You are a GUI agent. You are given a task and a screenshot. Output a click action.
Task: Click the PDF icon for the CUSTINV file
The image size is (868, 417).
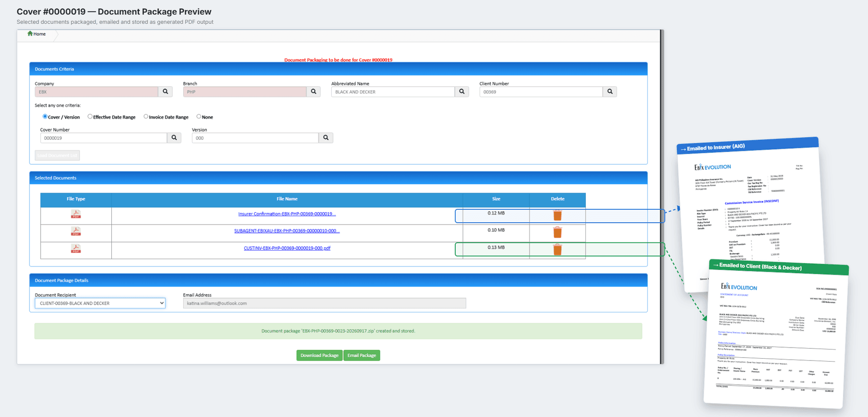click(x=76, y=249)
